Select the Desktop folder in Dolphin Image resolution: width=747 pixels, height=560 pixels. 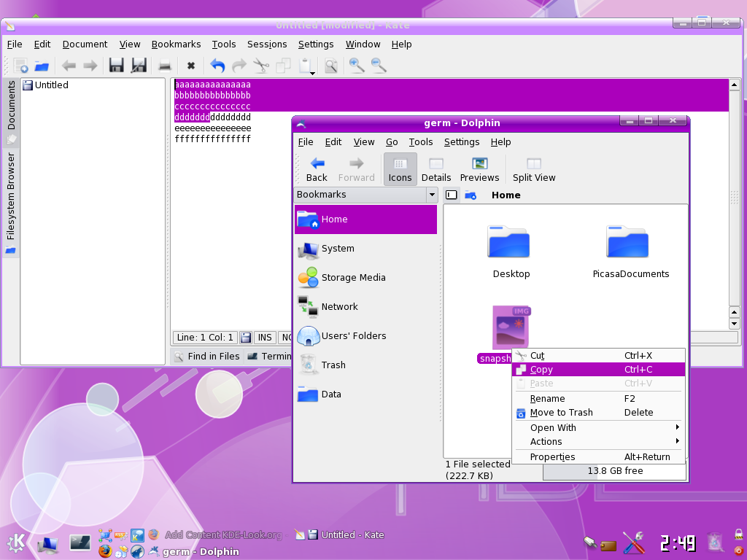tap(508, 242)
